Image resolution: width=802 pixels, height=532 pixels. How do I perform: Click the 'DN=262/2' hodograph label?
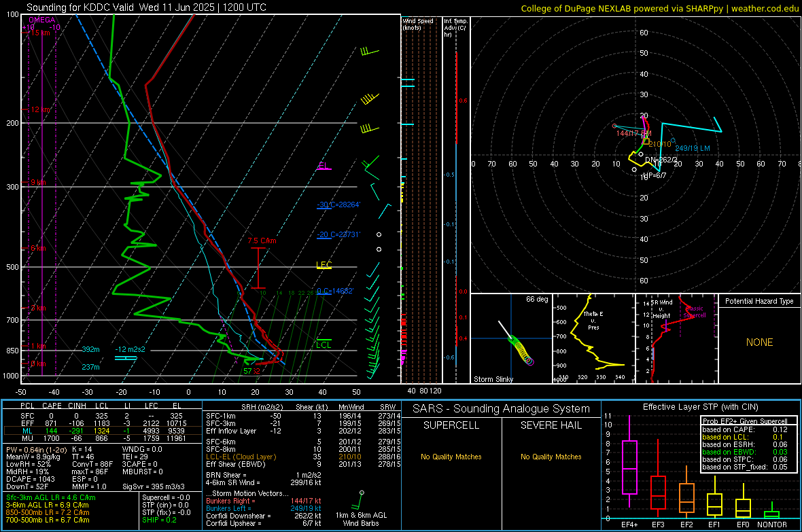[x=661, y=160]
